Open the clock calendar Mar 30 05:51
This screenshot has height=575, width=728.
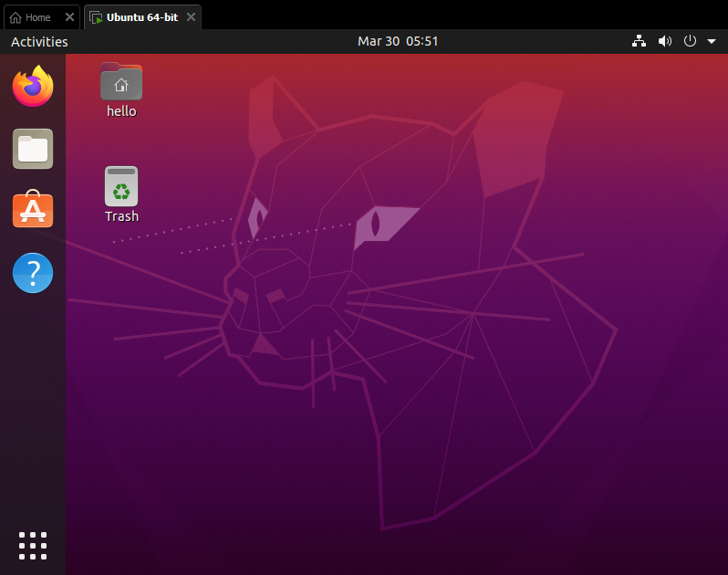[398, 41]
